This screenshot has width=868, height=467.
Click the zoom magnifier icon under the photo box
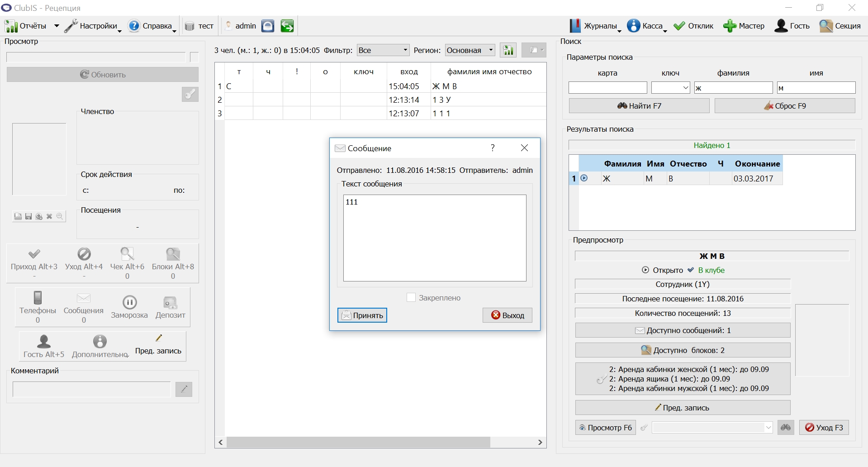60,216
